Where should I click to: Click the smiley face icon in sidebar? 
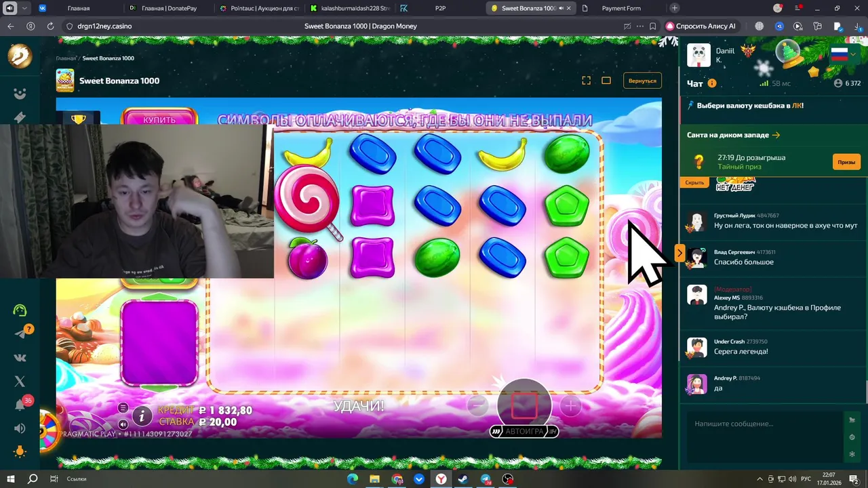[x=20, y=94]
